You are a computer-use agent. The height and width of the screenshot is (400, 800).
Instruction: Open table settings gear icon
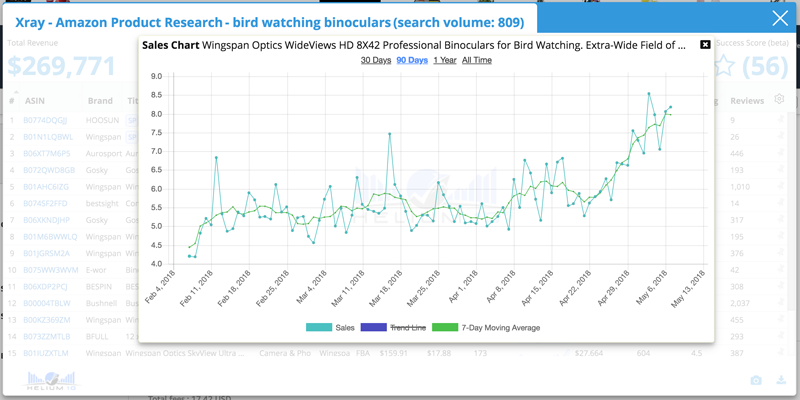pos(780,100)
